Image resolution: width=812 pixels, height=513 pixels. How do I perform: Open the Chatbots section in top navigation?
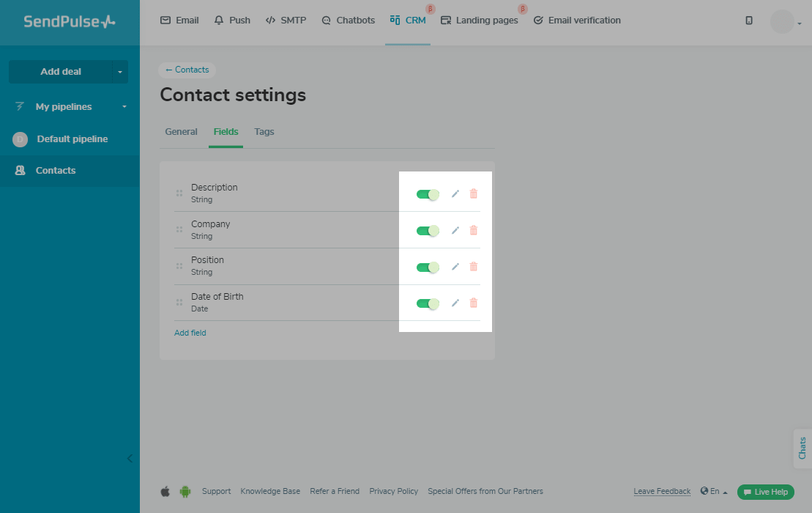[x=349, y=21]
